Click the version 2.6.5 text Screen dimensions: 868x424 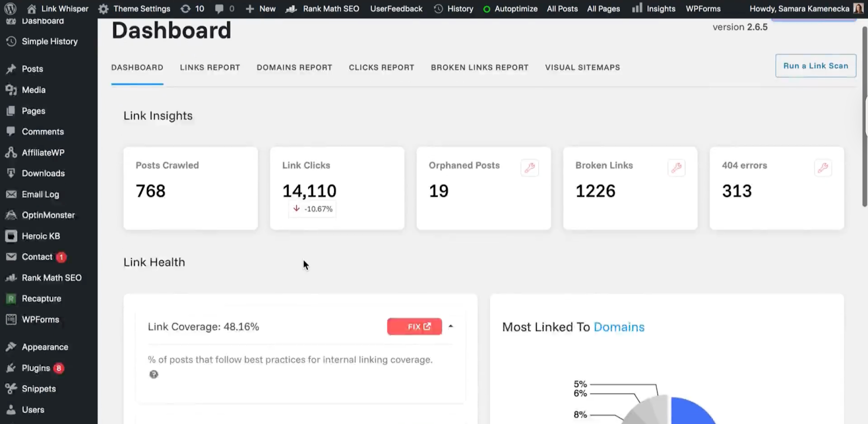coord(740,27)
